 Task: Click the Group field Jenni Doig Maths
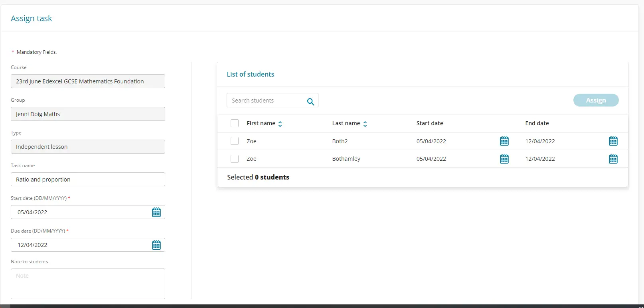pyautogui.click(x=88, y=114)
